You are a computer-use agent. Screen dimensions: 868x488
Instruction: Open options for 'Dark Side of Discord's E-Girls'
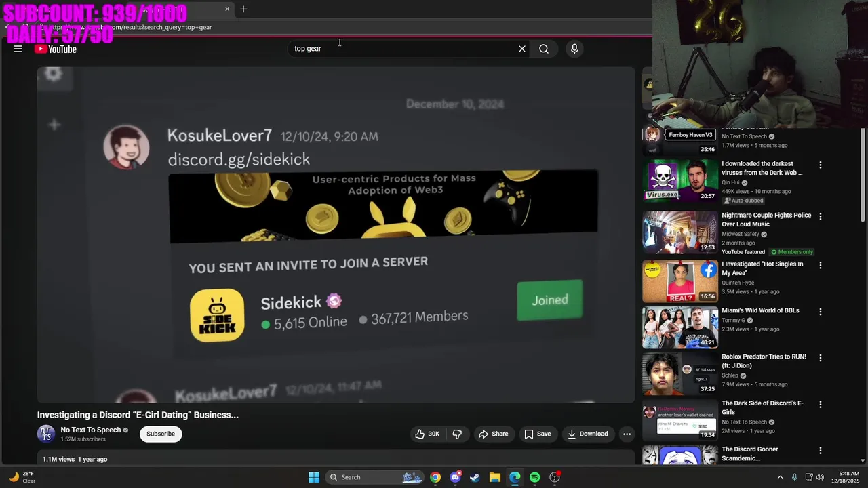tap(821, 404)
